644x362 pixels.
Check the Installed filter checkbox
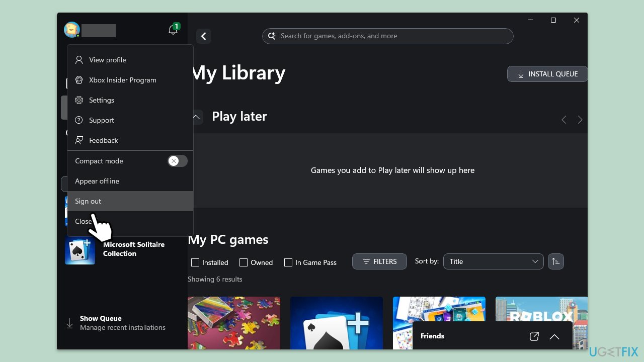[x=195, y=262]
